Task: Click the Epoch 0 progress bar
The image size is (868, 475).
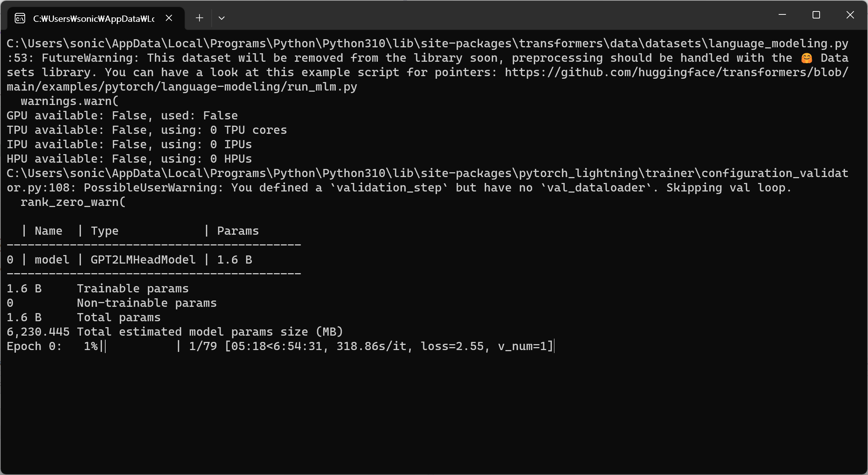Action: tap(142, 346)
